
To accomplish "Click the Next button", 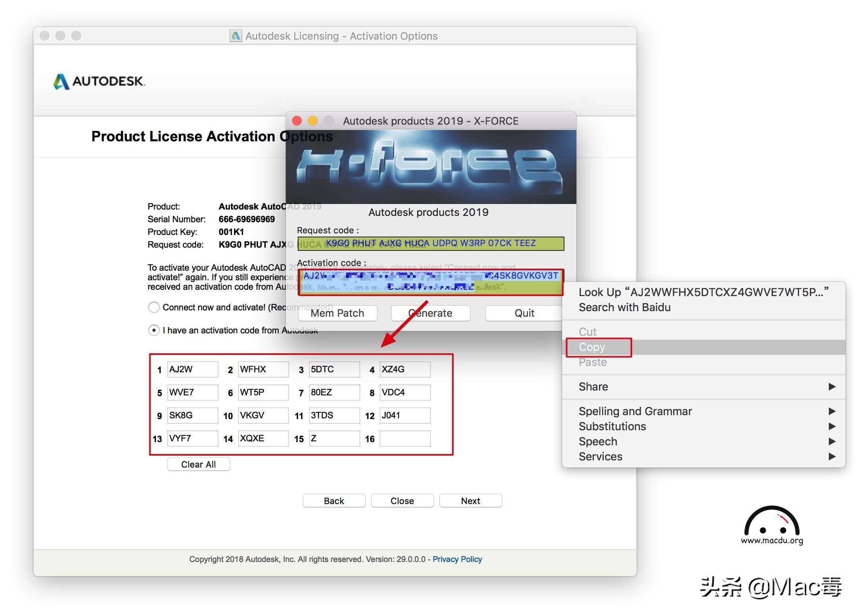I will [470, 500].
